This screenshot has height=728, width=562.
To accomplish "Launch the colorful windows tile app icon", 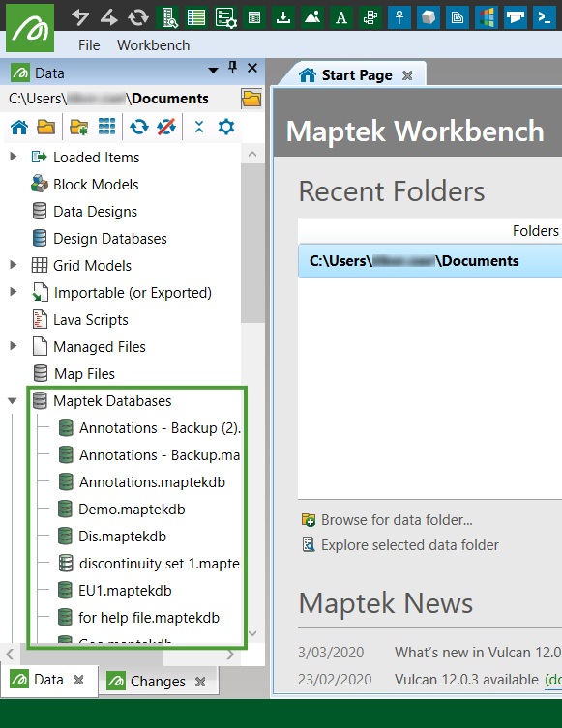I will click(x=487, y=17).
